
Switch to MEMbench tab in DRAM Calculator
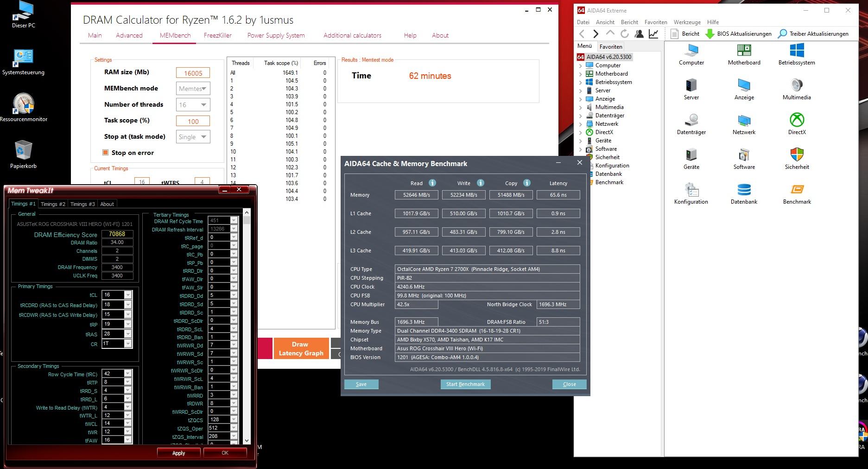tap(175, 35)
